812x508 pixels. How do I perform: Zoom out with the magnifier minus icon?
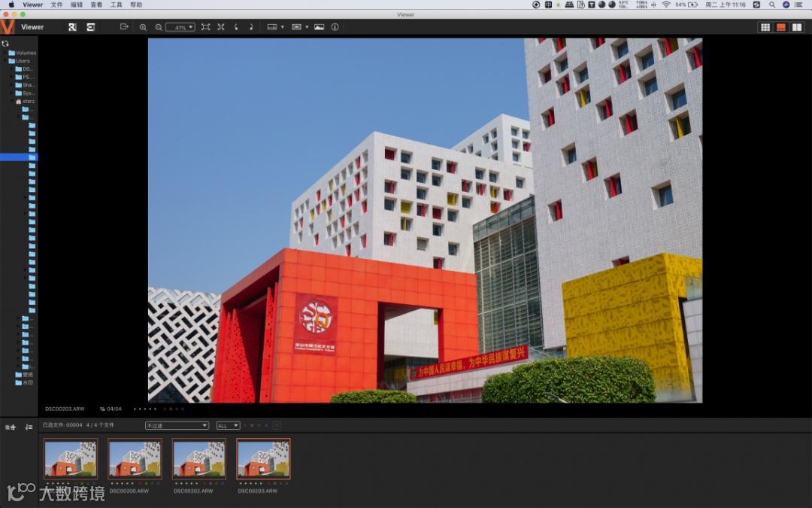coord(159,27)
